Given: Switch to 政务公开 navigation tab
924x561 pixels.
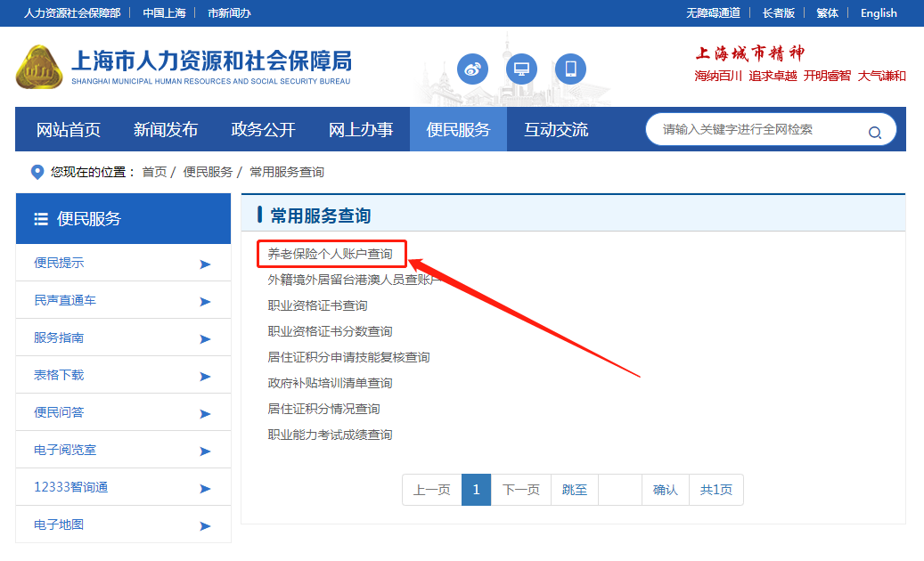Looking at the screenshot, I should click(x=263, y=130).
